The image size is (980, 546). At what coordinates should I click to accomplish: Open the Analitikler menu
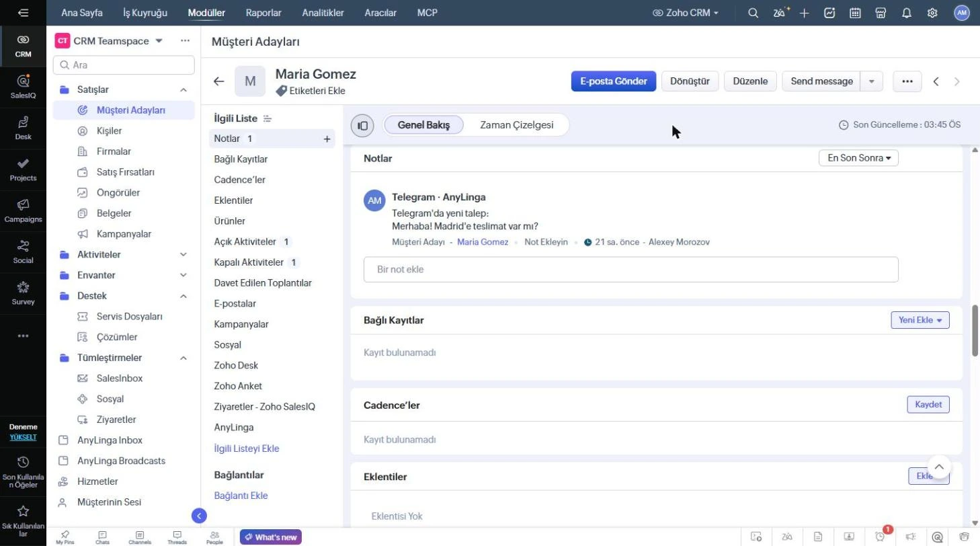[323, 13]
